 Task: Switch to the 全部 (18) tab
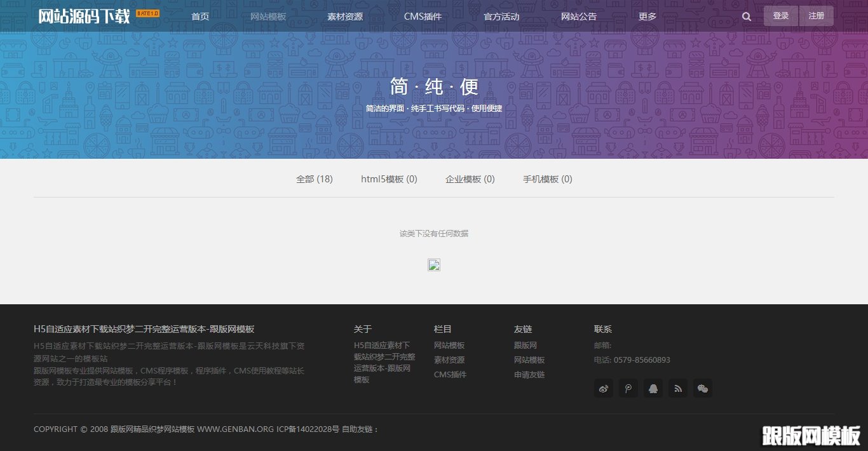314,179
